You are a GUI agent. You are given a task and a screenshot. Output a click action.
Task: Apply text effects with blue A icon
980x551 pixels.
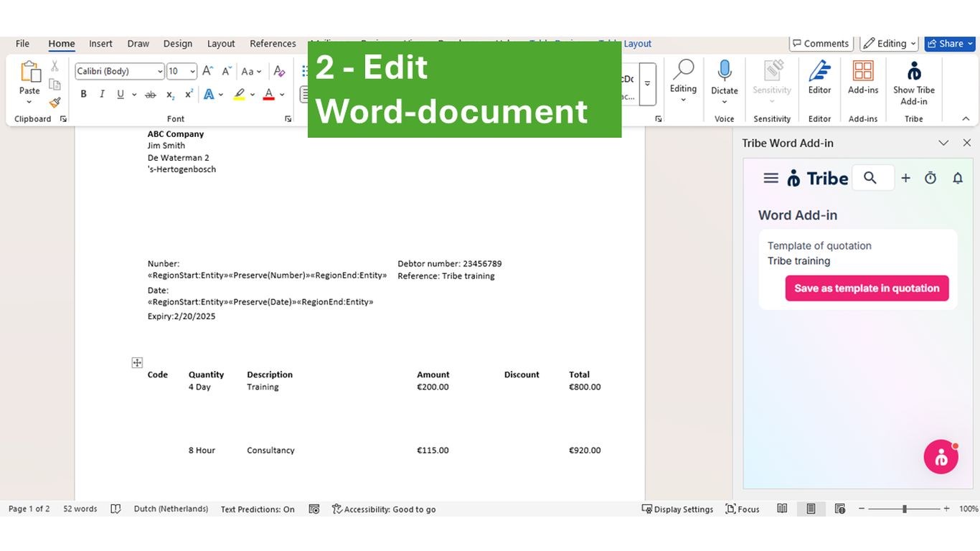click(209, 95)
